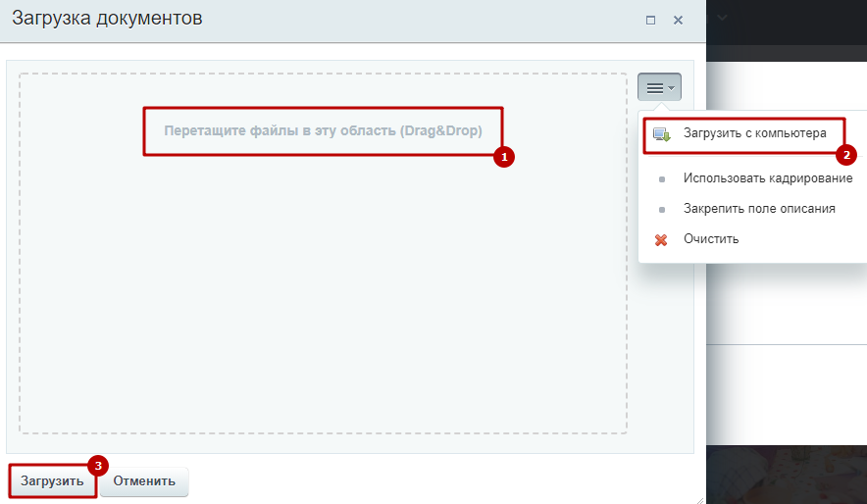Click the red badge numbered 3
Screen dimensions: 867x504
pos(97,464)
